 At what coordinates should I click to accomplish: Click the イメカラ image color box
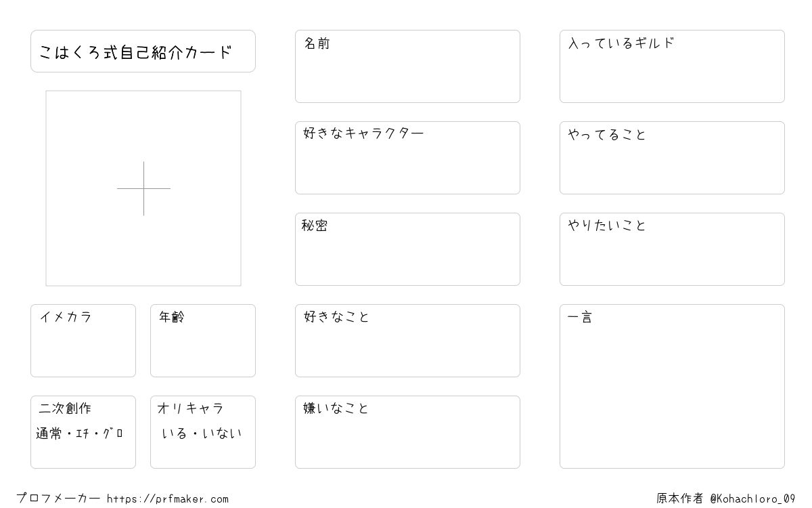83,341
